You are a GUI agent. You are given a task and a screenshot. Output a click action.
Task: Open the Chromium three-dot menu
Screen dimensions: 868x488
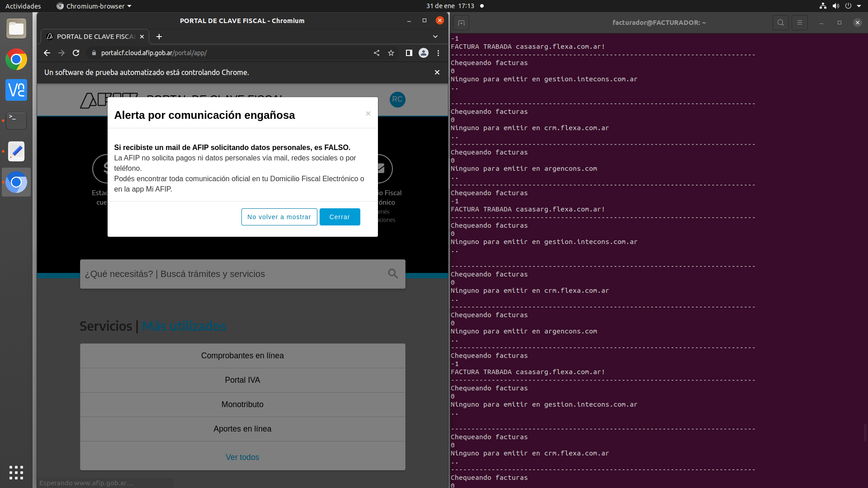coord(438,53)
